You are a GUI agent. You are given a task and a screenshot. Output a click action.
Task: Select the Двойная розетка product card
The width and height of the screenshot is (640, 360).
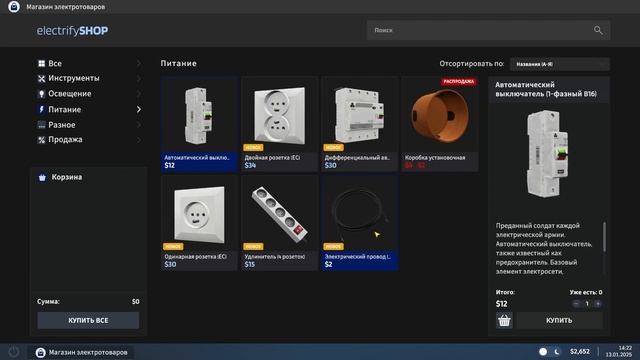[279, 124]
